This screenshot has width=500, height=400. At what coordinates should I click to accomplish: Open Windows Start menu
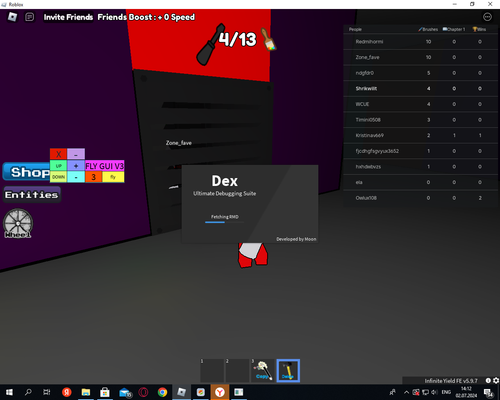click(9, 392)
